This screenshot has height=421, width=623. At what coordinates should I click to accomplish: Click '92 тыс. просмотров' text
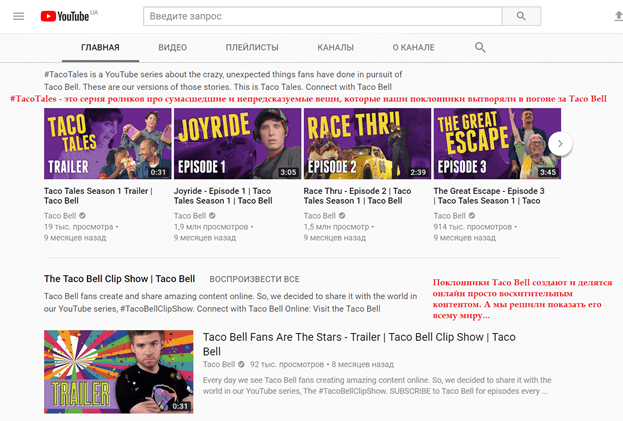point(287,364)
